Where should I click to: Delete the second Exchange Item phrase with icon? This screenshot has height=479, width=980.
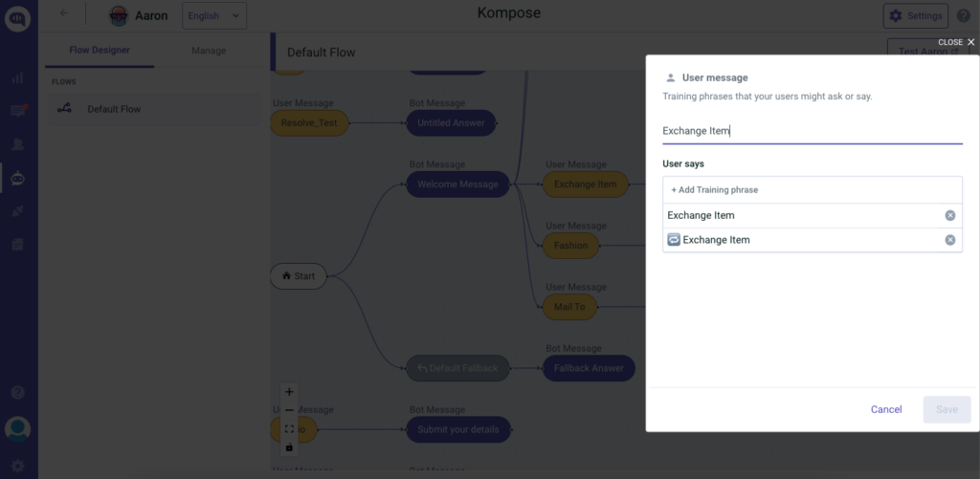pyautogui.click(x=949, y=240)
